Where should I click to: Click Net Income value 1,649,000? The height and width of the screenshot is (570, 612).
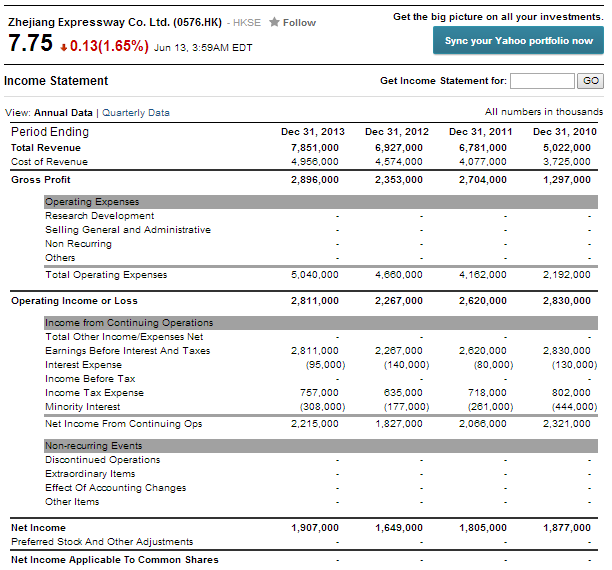(399, 528)
